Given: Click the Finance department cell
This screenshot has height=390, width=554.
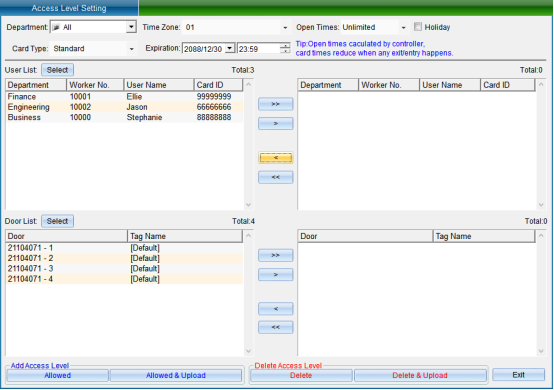Looking at the screenshot, I should click(x=22, y=96).
